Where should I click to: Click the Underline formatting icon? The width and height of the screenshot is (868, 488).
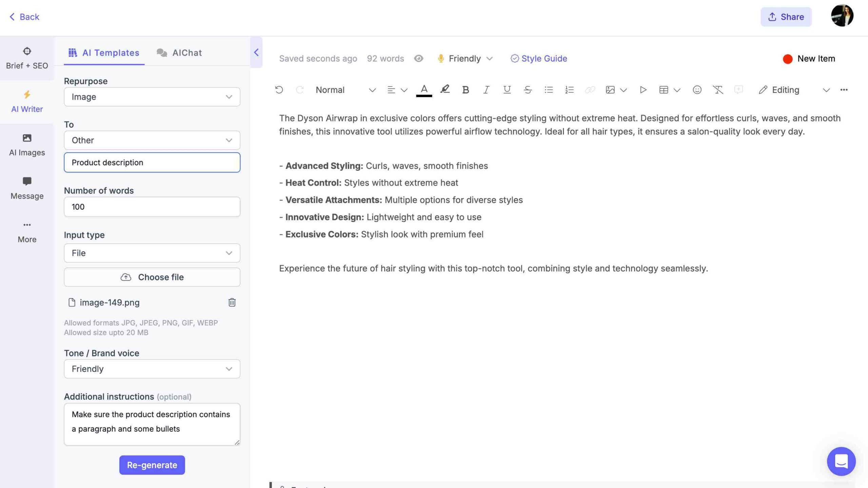pos(506,90)
